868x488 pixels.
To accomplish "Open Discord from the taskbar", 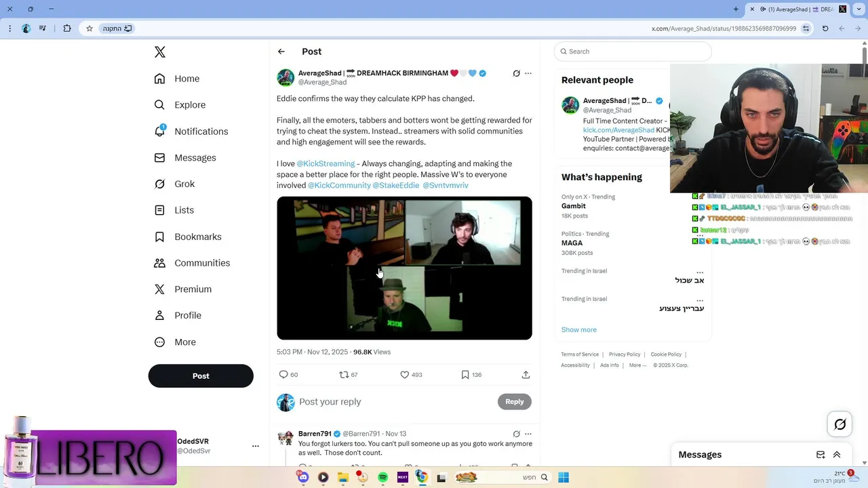I will pyautogui.click(x=303, y=477).
